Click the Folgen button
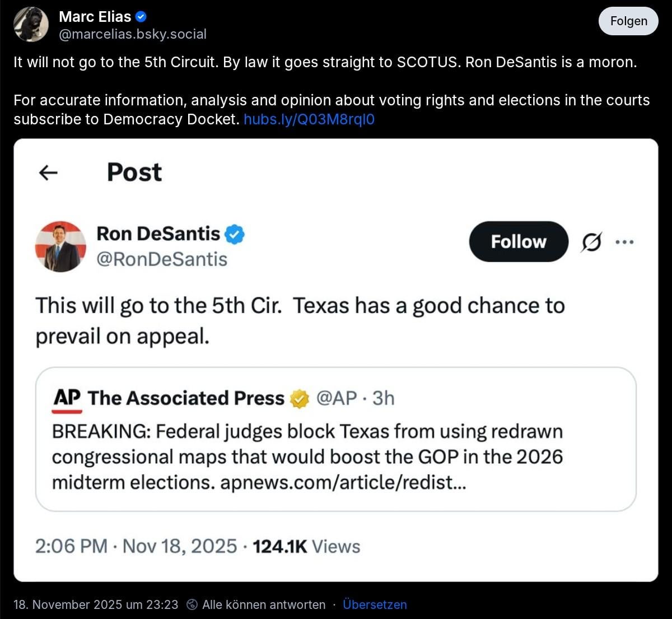The height and width of the screenshot is (619, 672). pos(628,21)
